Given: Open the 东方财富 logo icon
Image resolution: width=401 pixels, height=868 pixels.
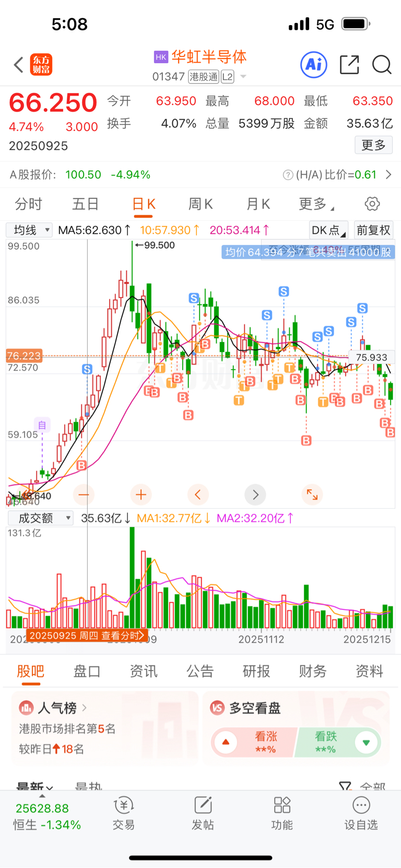Looking at the screenshot, I should [x=41, y=65].
